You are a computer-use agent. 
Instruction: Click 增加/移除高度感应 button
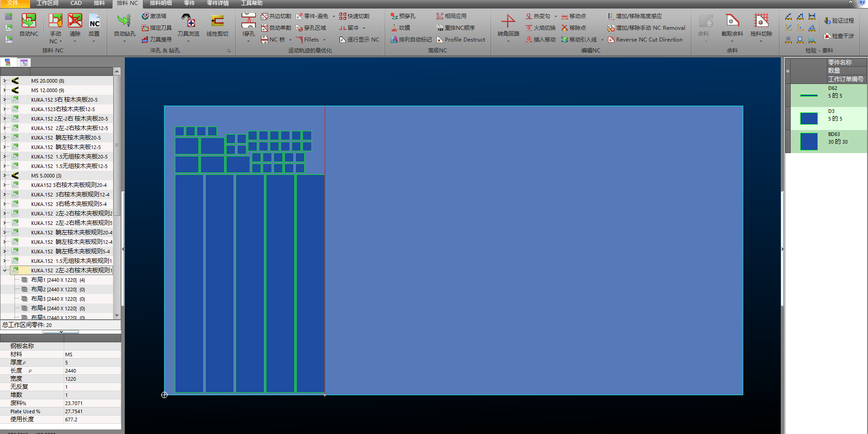coord(635,16)
